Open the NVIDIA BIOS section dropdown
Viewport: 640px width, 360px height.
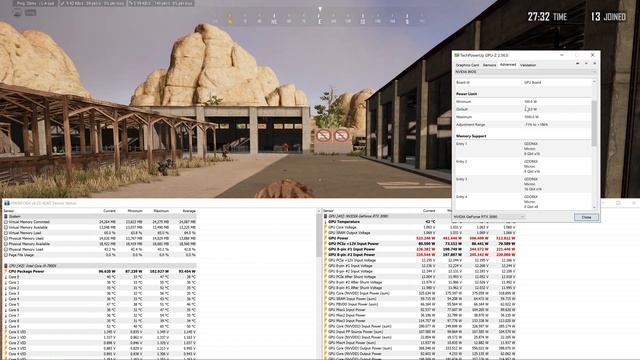(x=525, y=72)
